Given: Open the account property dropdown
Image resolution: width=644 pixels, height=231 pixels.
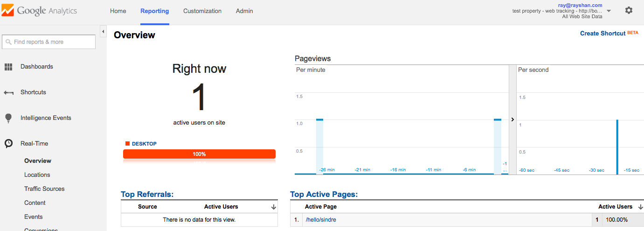Looking at the screenshot, I should pos(609,11).
